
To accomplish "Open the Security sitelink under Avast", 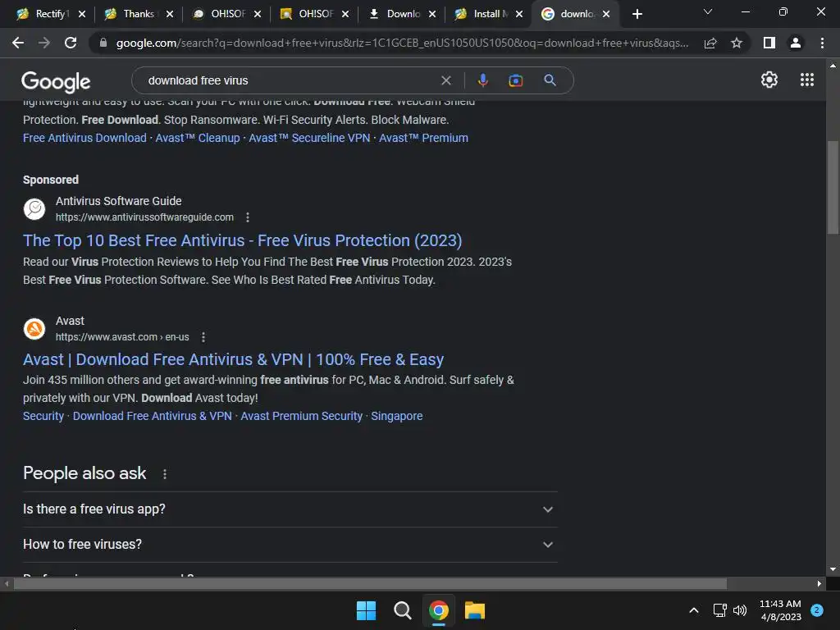I will [x=43, y=416].
